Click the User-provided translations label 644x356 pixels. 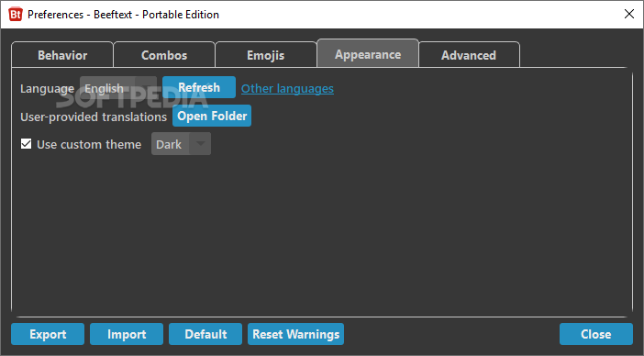click(94, 117)
